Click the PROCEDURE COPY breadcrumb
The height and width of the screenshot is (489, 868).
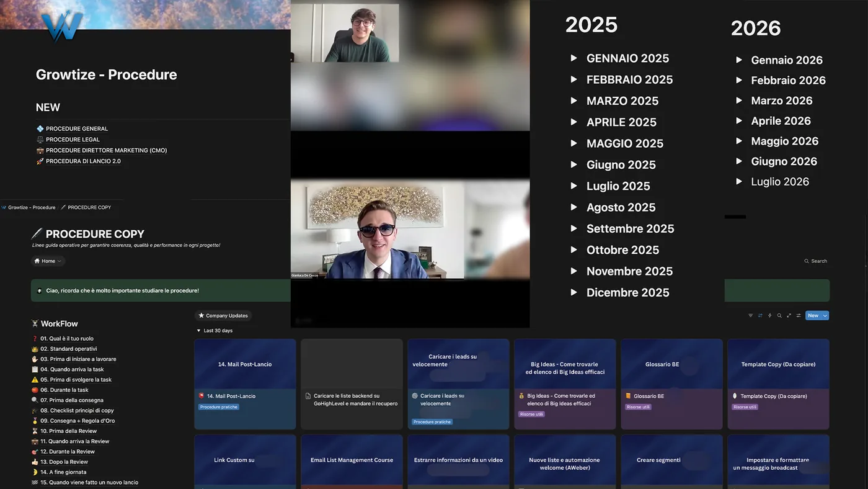[x=86, y=207]
